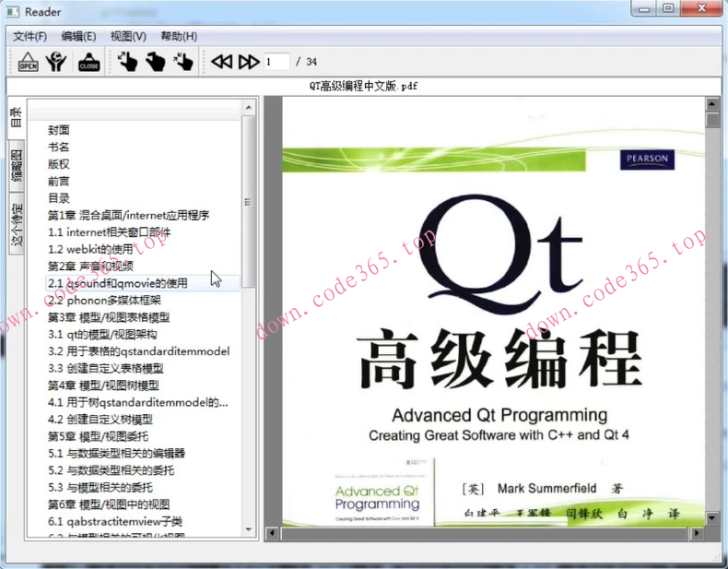
Task: Click document view scroll-down arrow
Action: click(711, 517)
